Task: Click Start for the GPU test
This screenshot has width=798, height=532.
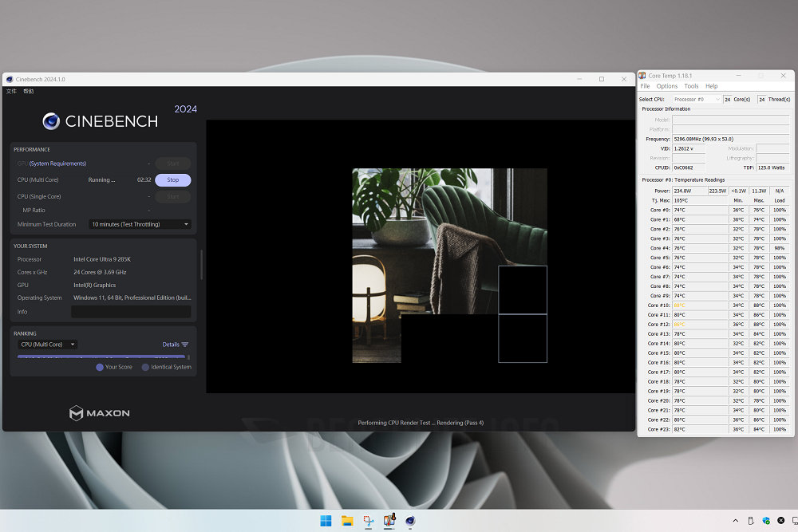Action: pyautogui.click(x=173, y=164)
